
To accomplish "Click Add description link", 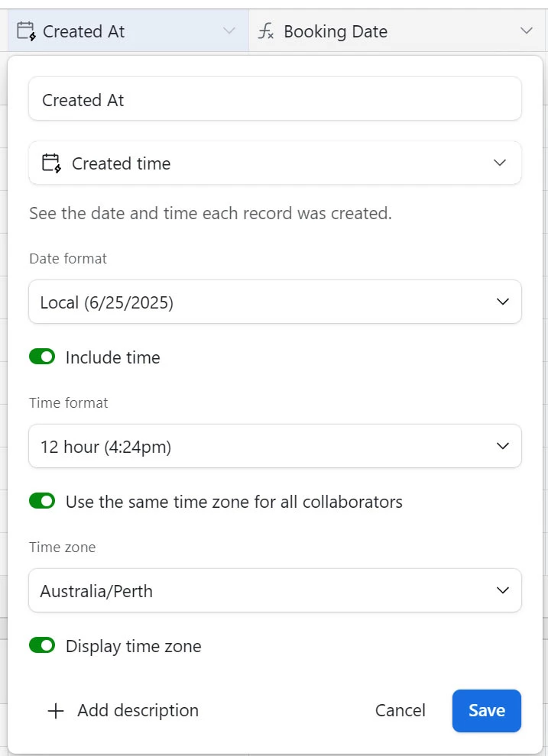I will 138,711.
